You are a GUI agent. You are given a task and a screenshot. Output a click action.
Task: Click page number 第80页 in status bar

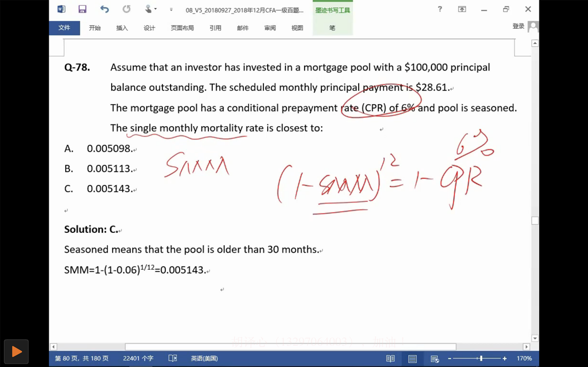click(x=82, y=358)
